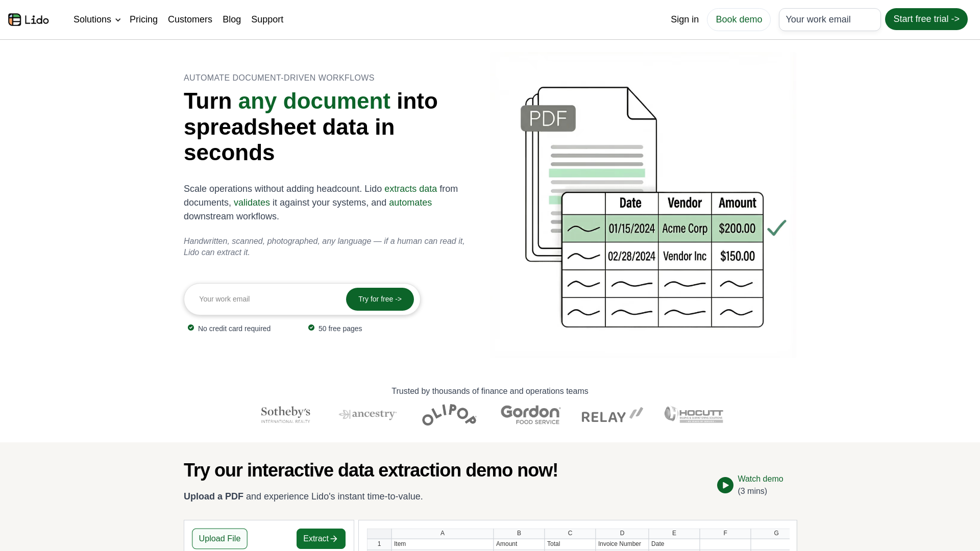Image resolution: width=980 pixels, height=551 pixels.
Task: Click the 'Solutions' menu label
Action: click(x=92, y=19)
